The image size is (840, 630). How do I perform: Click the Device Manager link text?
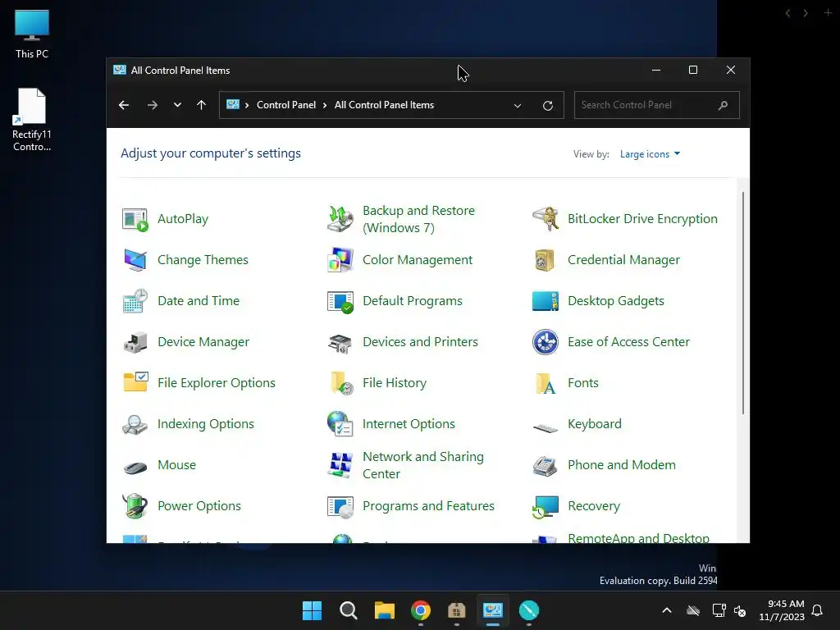tap(203, 342)
